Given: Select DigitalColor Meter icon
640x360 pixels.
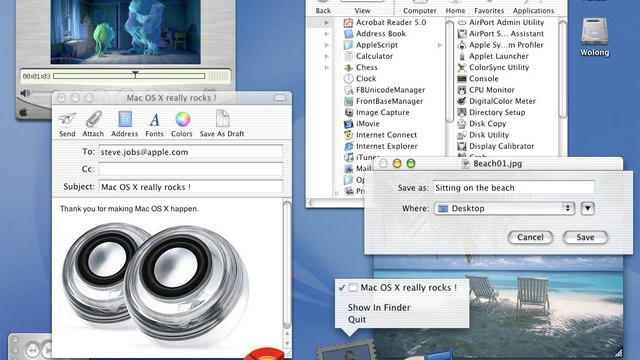Looking at the screenshot, I should (462, 101).
